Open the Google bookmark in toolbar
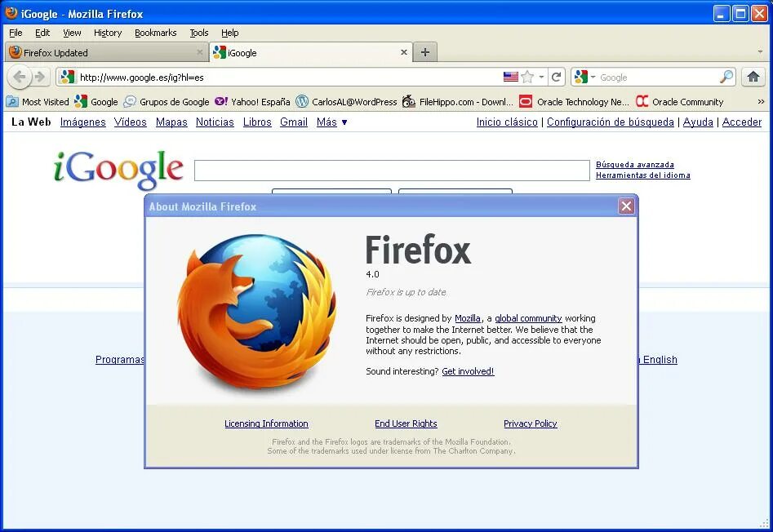Screen dimensions: 773x532 (x=96, y=102)
